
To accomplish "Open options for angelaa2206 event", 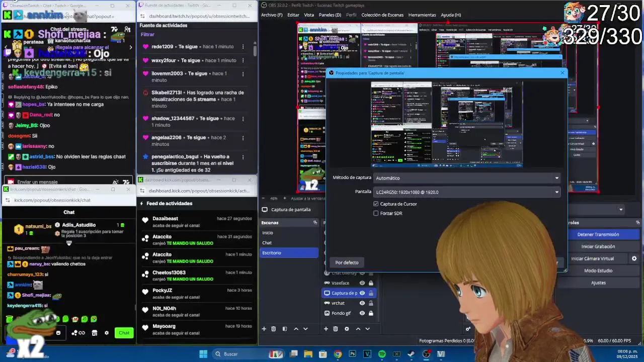I will [243, 138].
